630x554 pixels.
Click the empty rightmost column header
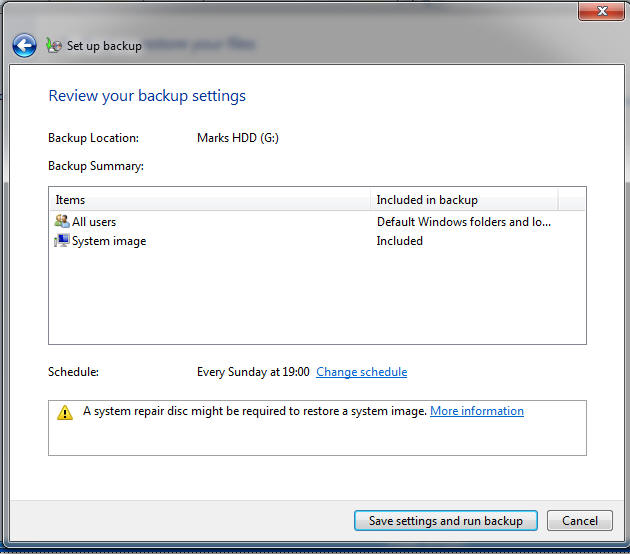coord(571,200)
